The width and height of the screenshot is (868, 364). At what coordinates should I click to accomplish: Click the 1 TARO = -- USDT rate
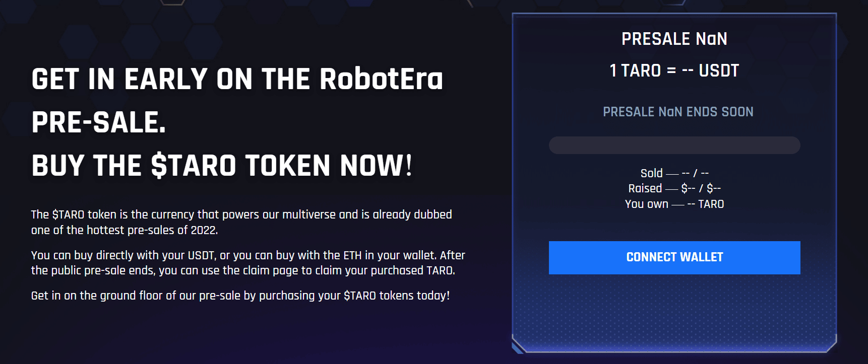(674, 70)
